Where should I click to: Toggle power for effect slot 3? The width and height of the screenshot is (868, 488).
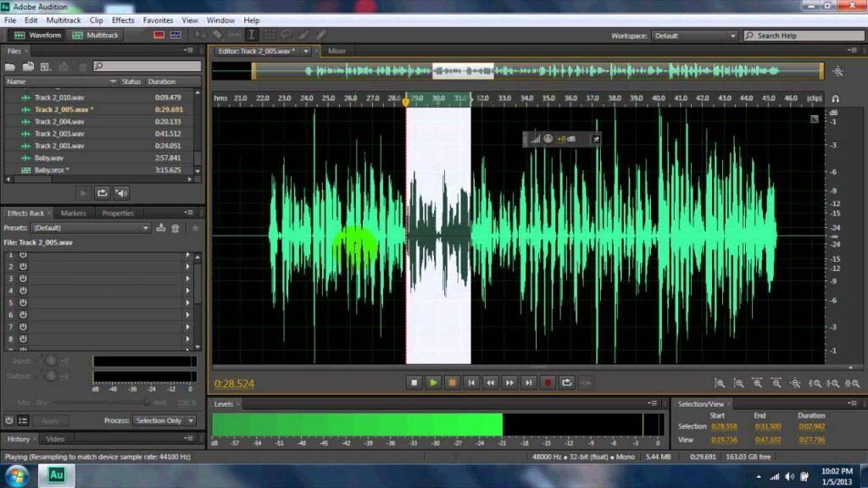23,279
